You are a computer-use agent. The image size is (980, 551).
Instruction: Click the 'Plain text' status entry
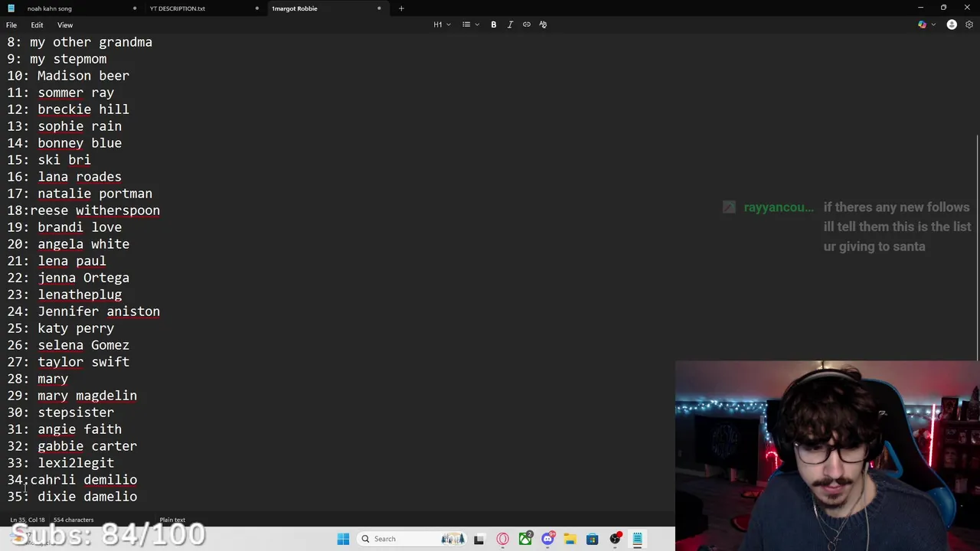[172, 520]
